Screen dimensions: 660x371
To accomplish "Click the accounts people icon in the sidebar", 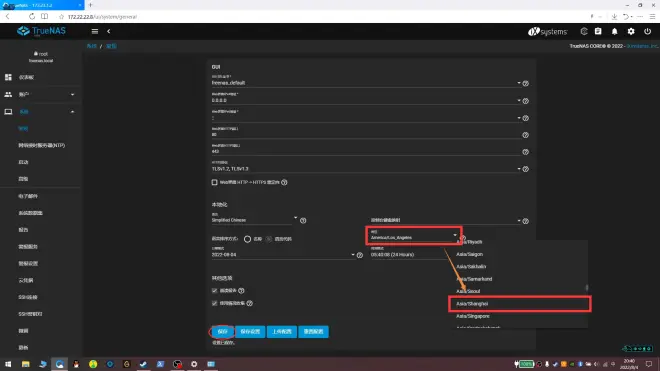I will 8,94.
